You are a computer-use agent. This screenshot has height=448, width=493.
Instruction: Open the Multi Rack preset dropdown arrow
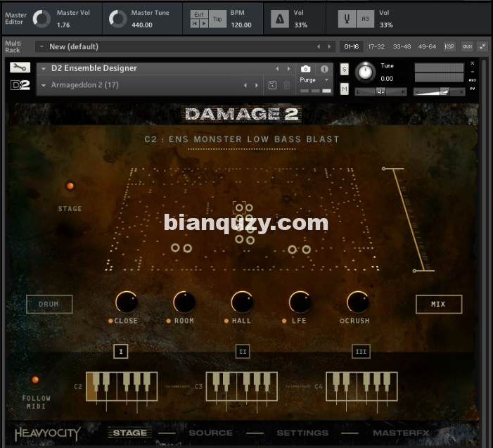[41, 46]
